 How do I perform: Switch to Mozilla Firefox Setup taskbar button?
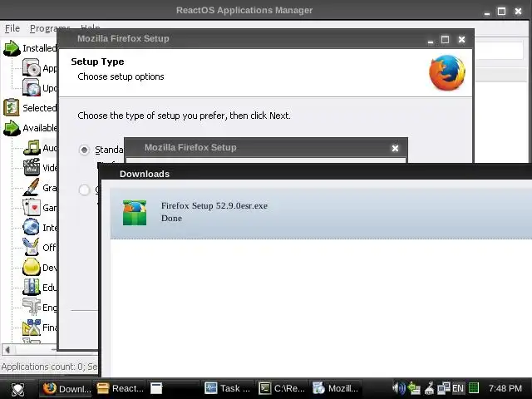336,388
